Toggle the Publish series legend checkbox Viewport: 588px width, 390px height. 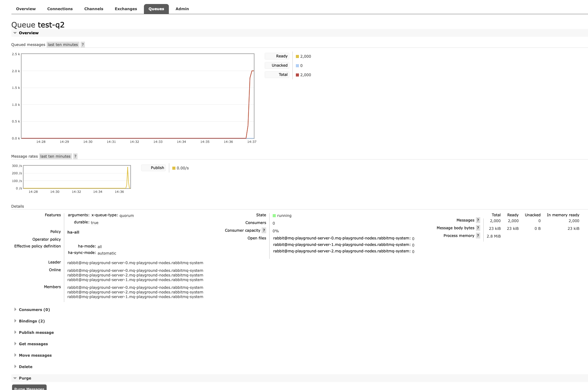tap(153, 168)
